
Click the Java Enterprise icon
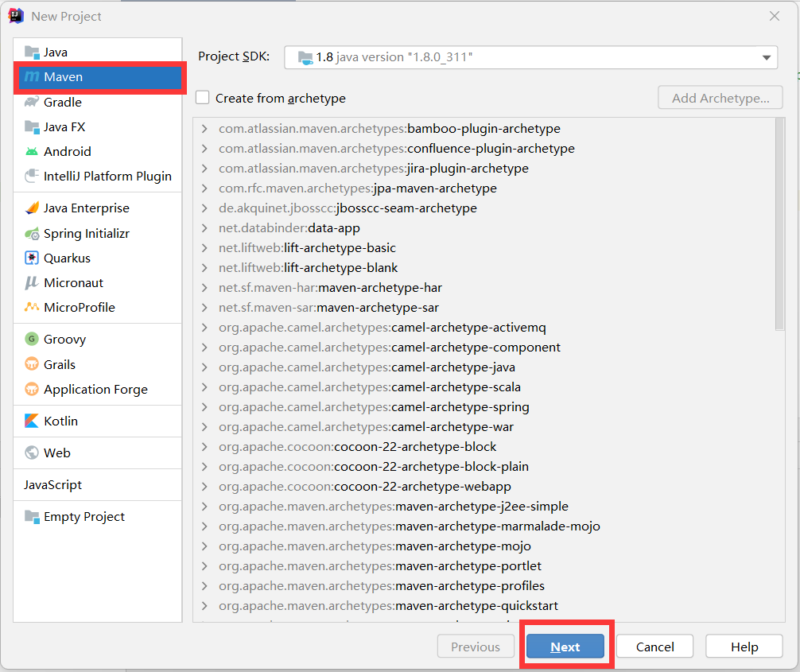tap(32, 208)
